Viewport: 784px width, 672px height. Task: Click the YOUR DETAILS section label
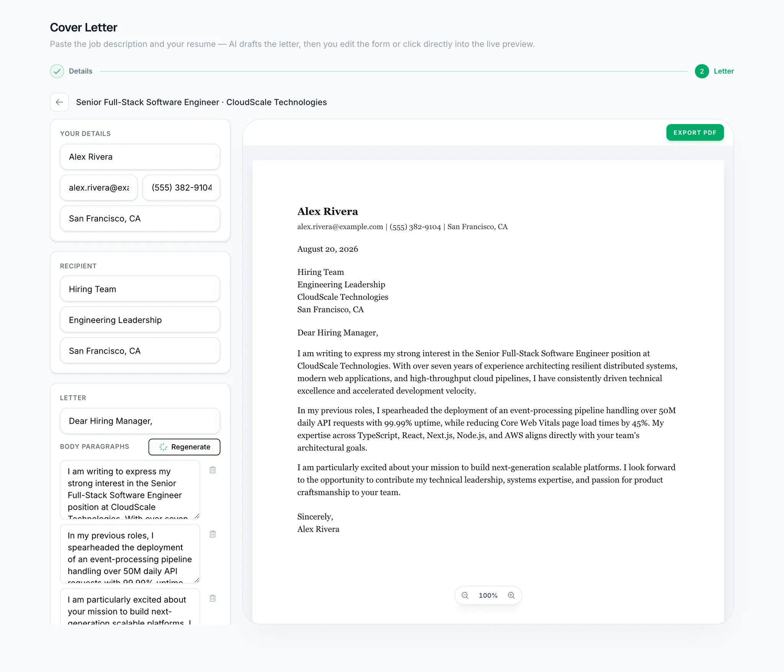pyautogui.click(x=85, y=134)
